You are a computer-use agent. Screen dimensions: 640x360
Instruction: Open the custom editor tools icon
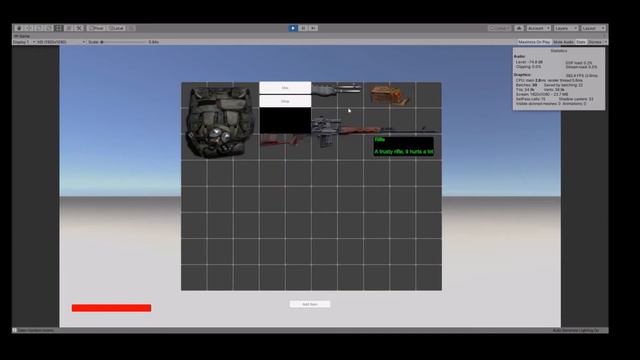coord(79,28)
